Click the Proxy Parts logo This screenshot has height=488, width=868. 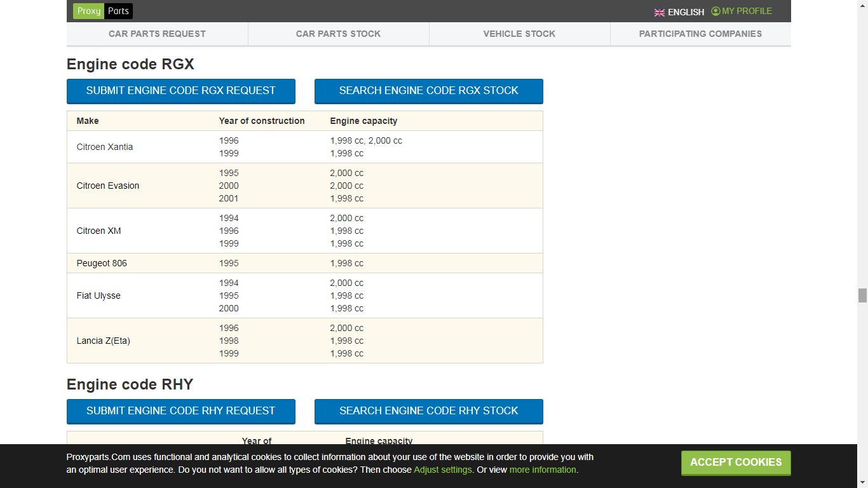(103, 11)
